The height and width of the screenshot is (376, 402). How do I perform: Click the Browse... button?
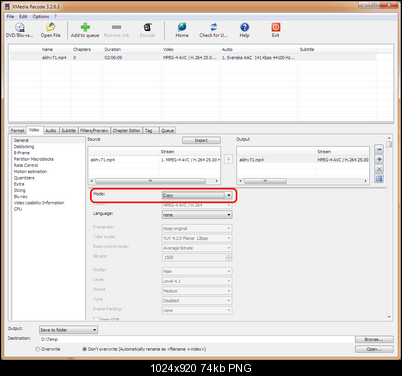point(374,339)
